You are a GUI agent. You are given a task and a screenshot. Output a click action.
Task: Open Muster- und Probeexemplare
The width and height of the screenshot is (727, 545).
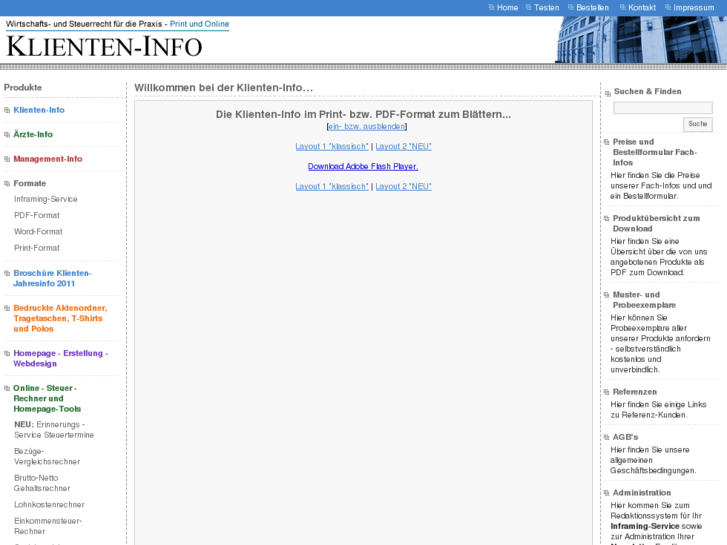644,300
